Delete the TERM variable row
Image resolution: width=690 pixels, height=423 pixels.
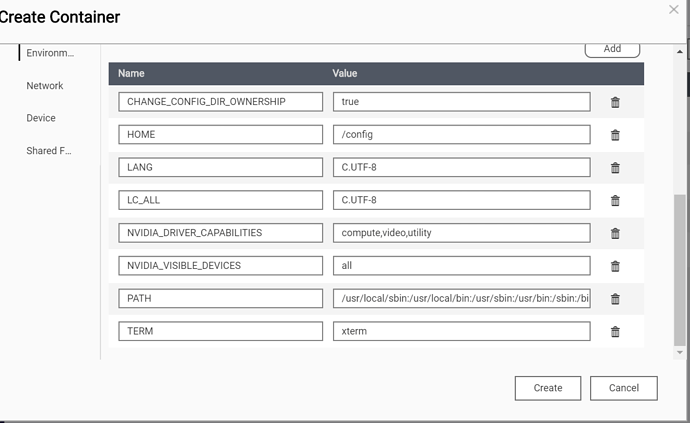(x=615, y=331)
